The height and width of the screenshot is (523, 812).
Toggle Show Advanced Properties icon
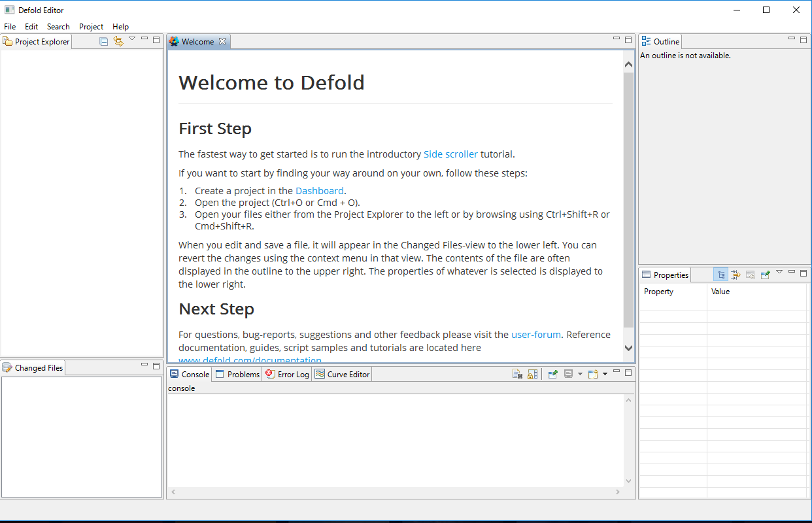pos(736,275)
